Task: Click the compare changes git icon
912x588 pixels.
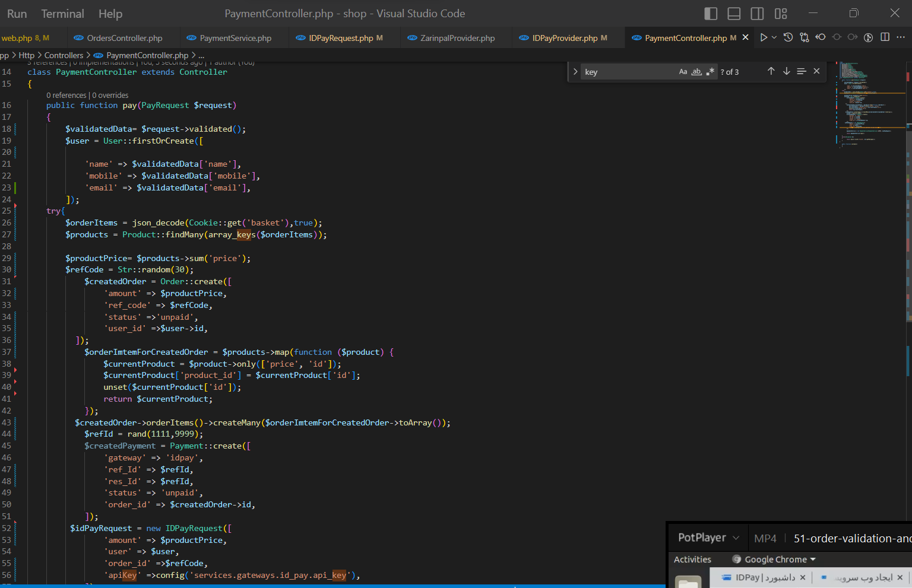Action: (x=804, y=37)
